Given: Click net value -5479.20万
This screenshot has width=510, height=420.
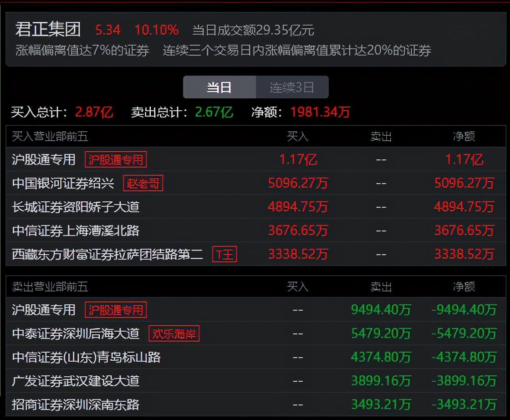Looking at the screenshot, I should click(x=464, y=333).
